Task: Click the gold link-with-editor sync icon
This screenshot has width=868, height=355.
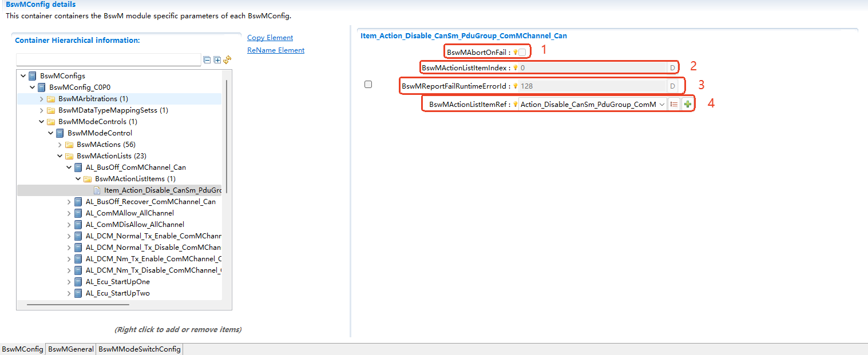Action: pyautogui.click(x=227, y=59)
